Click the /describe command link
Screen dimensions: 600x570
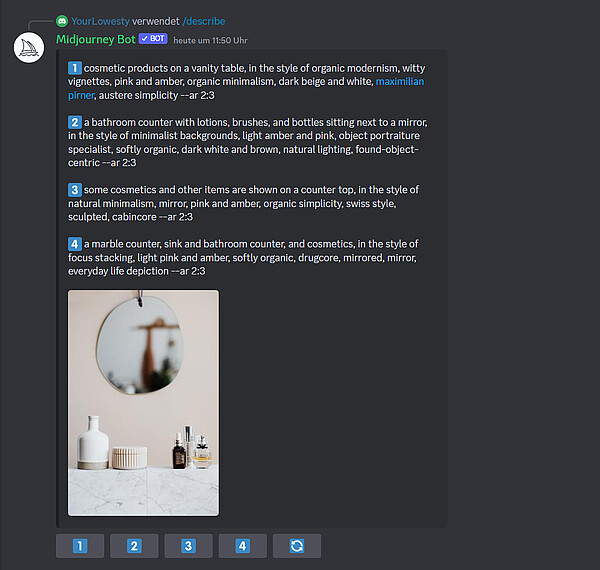(204, 21)
